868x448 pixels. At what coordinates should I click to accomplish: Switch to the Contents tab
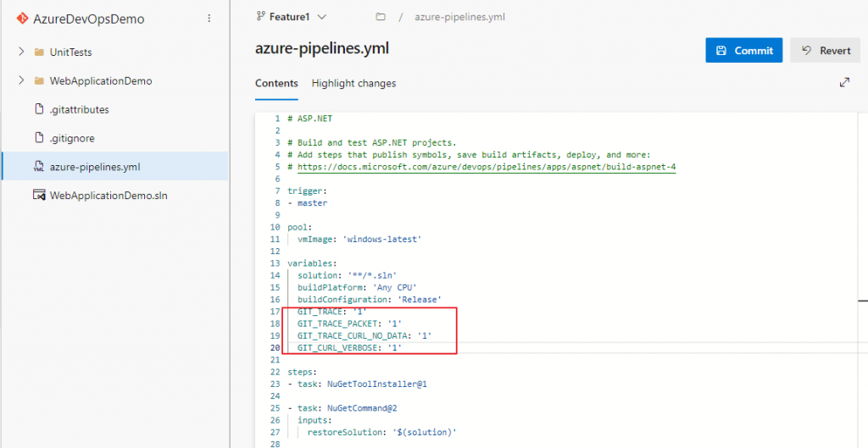tap(276, 84)
